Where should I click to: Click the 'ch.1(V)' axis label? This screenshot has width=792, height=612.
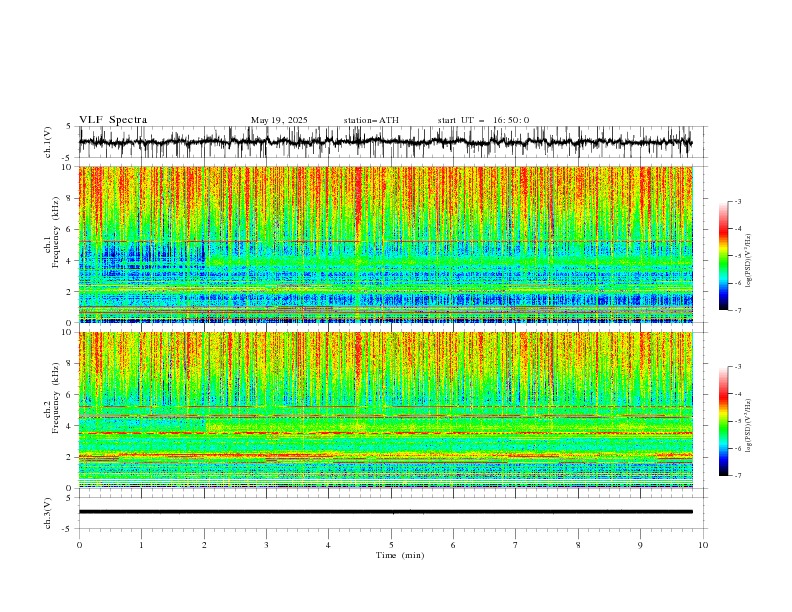(x=48, y=142)
